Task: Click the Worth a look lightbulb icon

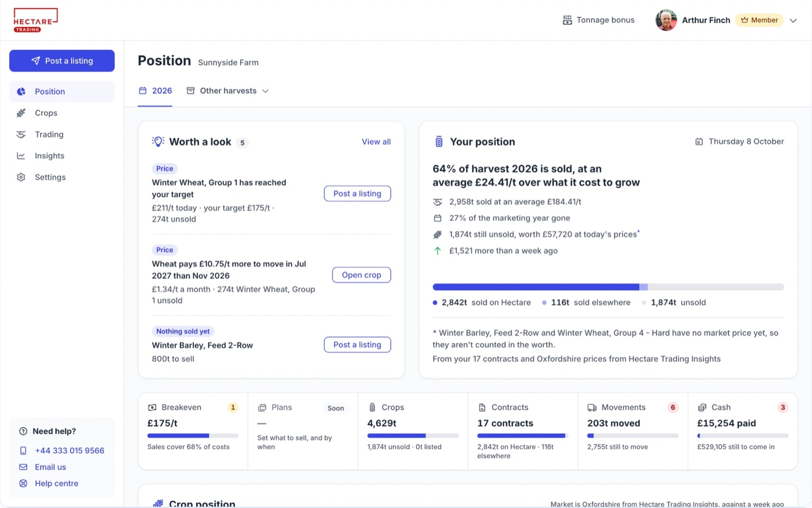Action: pos(158,142)
